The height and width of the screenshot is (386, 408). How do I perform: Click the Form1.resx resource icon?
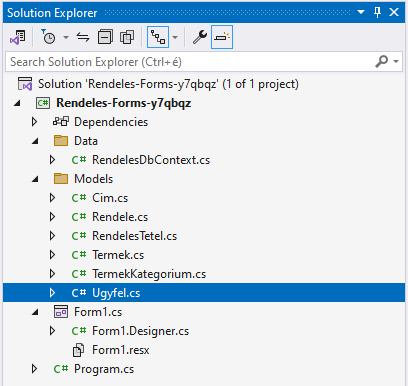[x=79, y=350]
